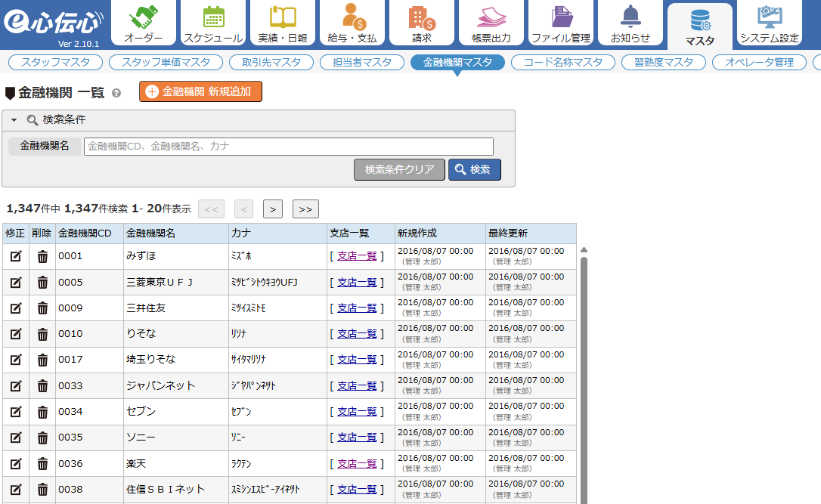821x504 pixels.
Task: Select the 金融機関マスタ tab
Action: pyautogui.click(x=457, y=62)
